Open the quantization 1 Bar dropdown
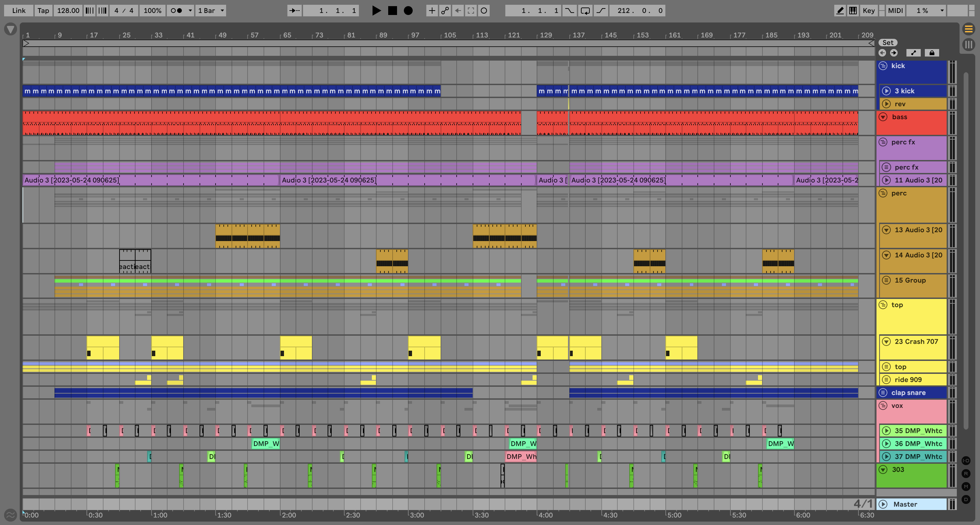 pos(211,11)
